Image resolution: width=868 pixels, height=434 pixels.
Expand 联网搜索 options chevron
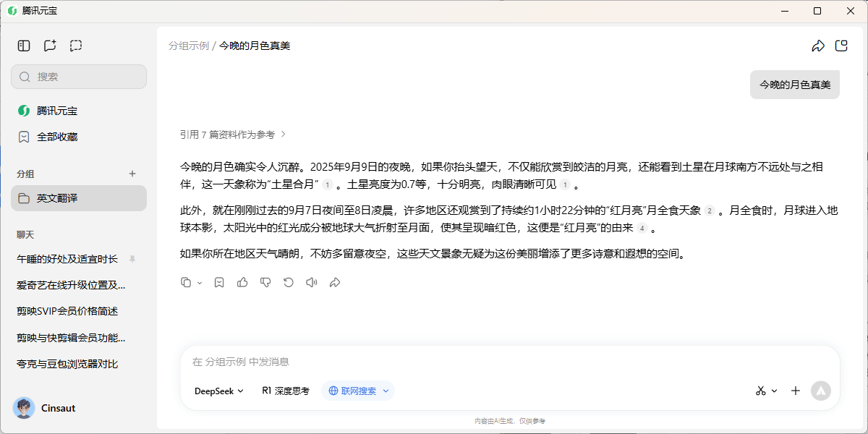(x=386, y=391)
